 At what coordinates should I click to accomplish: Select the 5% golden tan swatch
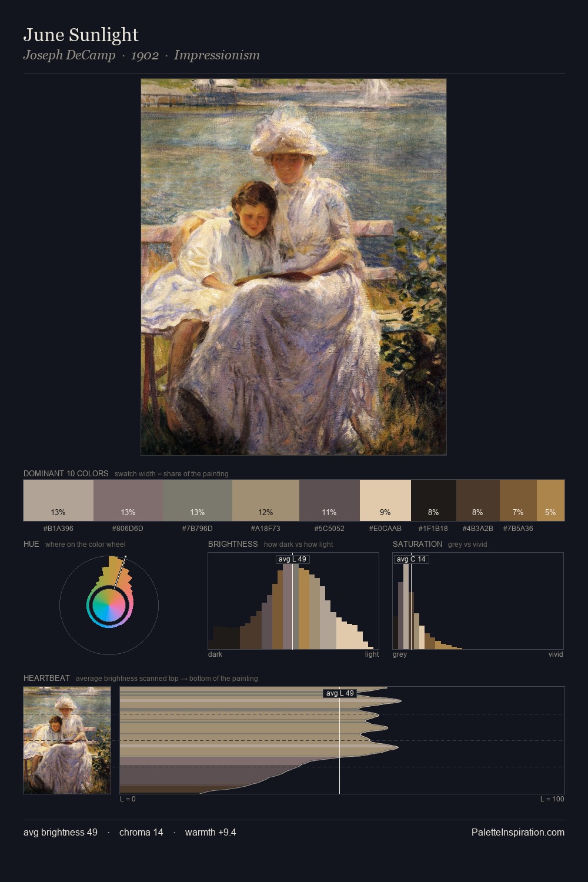550,500
